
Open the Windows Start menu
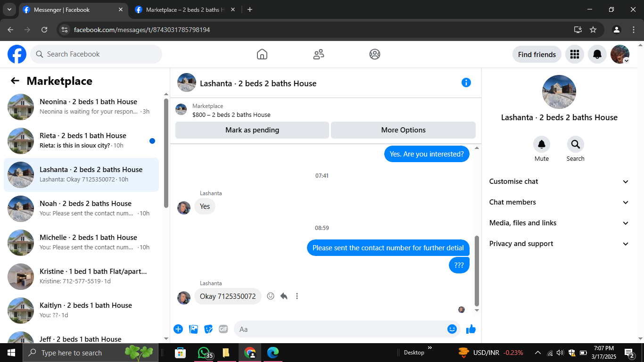click(11, 353)
